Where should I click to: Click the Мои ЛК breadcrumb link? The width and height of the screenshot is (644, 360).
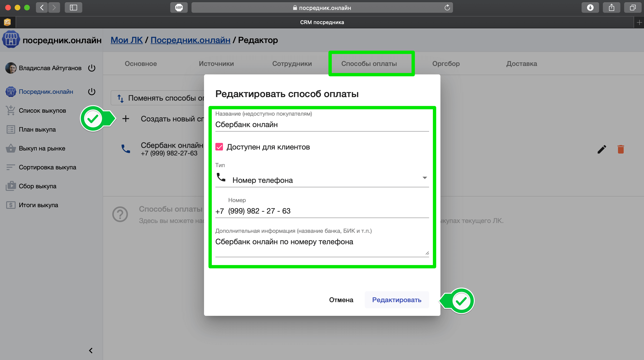(x=126, y=40)
